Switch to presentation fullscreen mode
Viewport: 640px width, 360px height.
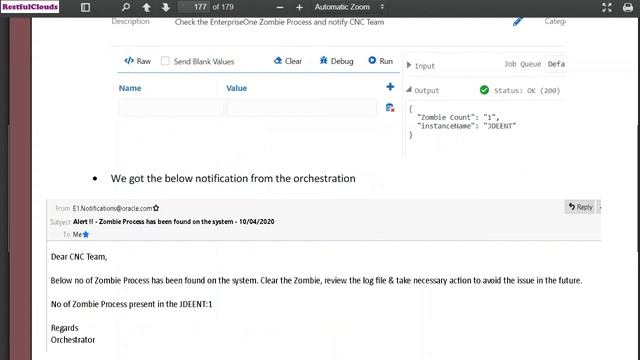click(607, 7)
